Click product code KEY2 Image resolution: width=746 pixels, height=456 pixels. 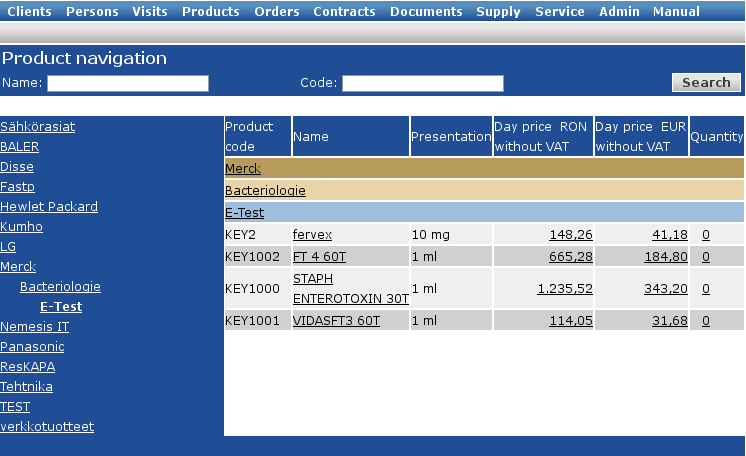pos(240,235)
